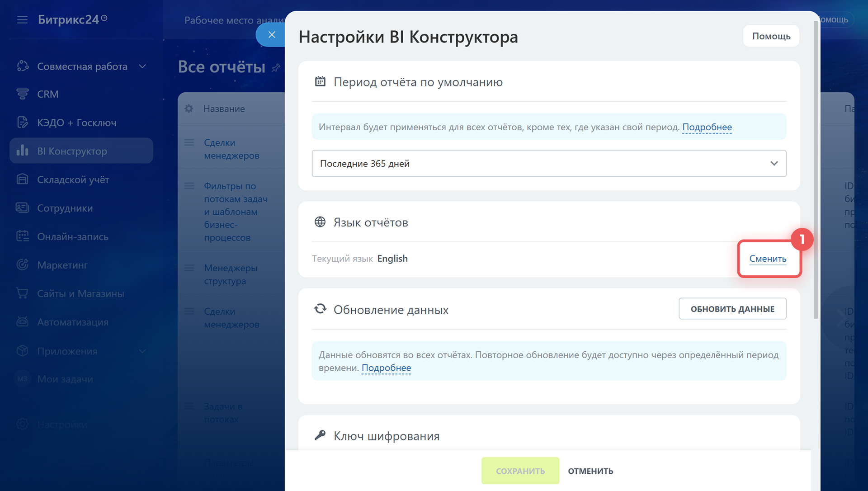Click the Сменить language link
Image resolution: width=868 pixels, height=491 pixels.
point(768,259)
